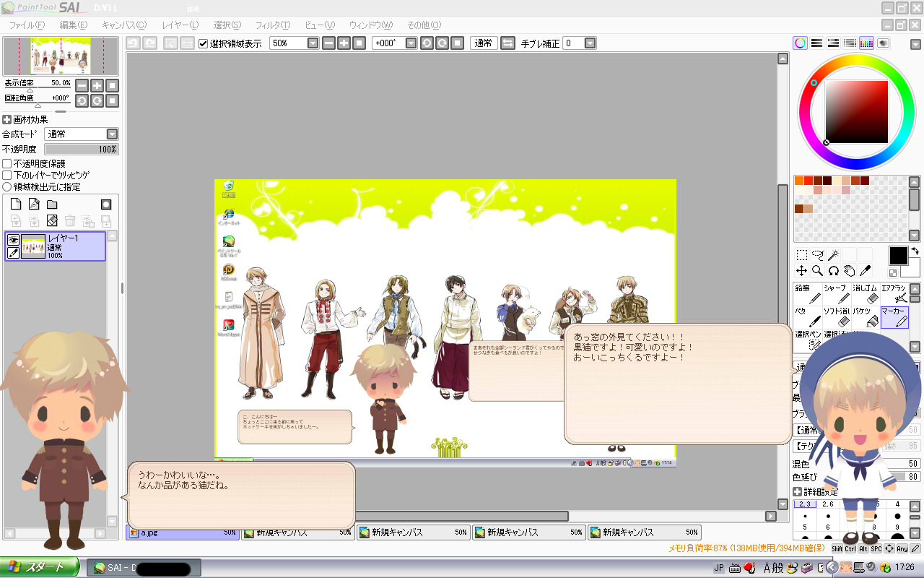The image size is (924, 578).
Task: Open the ファイル menu
Action: pyautogui.click(x=27, y=25)
